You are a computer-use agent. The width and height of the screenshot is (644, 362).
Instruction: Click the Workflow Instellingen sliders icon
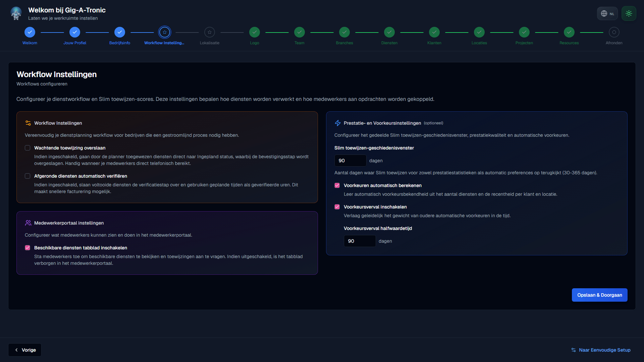28,123
